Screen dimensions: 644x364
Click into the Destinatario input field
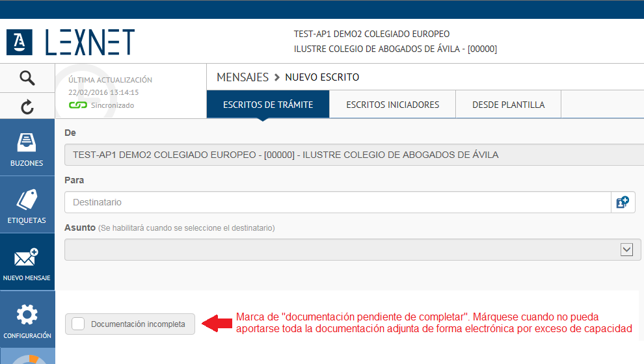tap(337, 202)
